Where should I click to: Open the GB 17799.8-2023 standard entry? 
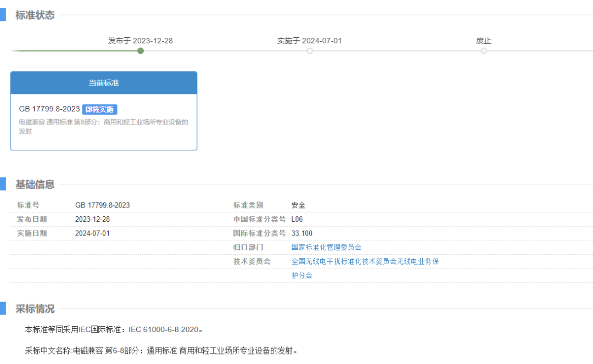49,109
